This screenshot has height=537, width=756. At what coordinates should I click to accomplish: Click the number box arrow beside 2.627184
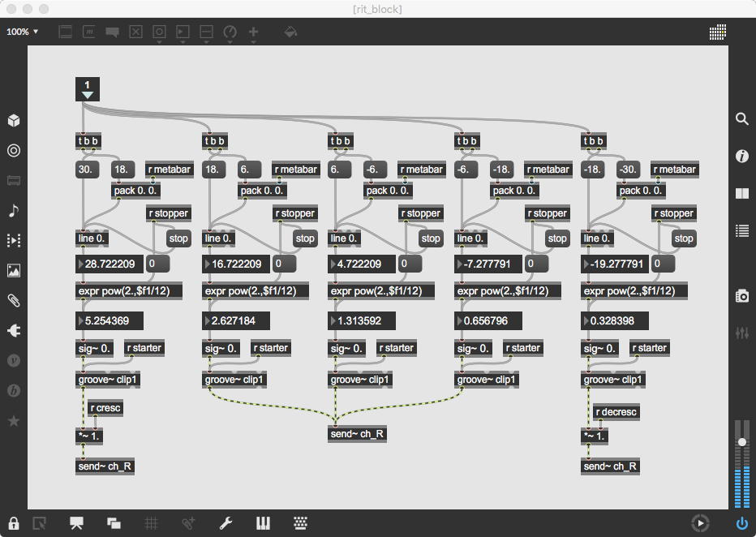click(208, 320)
